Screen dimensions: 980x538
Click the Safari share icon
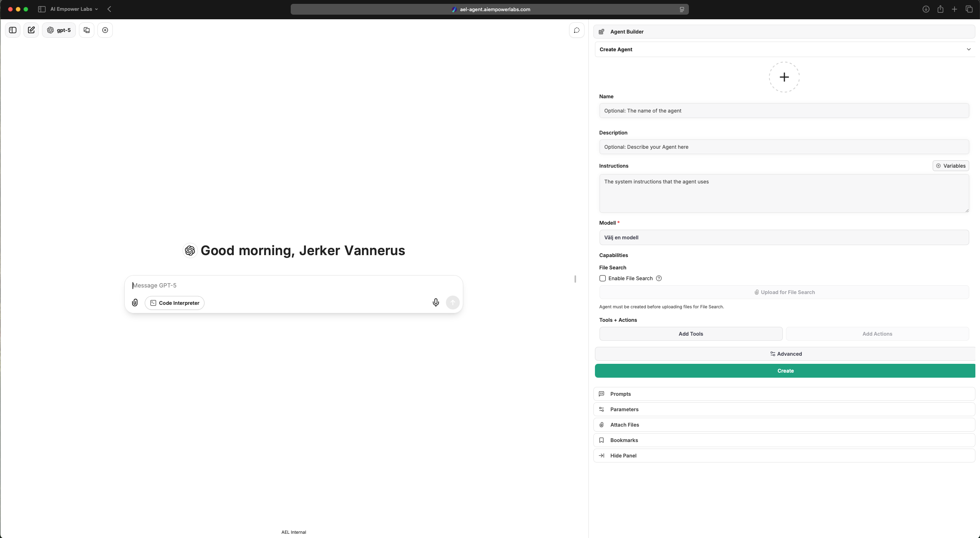coord(940,9)
